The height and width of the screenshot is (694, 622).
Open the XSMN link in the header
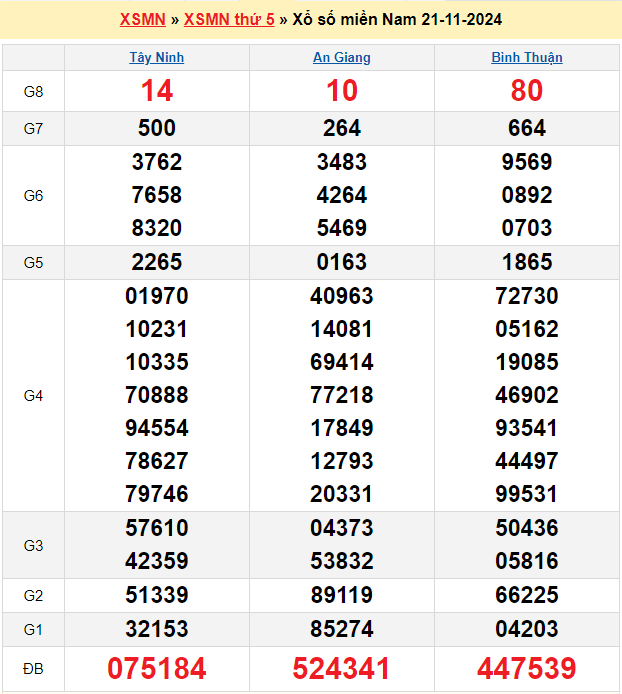142,20
